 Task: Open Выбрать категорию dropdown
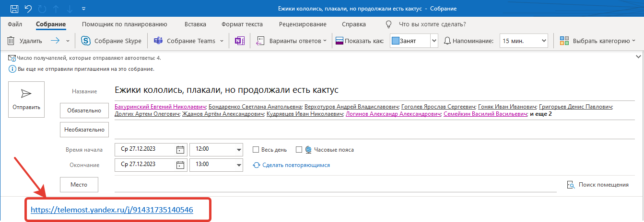click(597, 41)
